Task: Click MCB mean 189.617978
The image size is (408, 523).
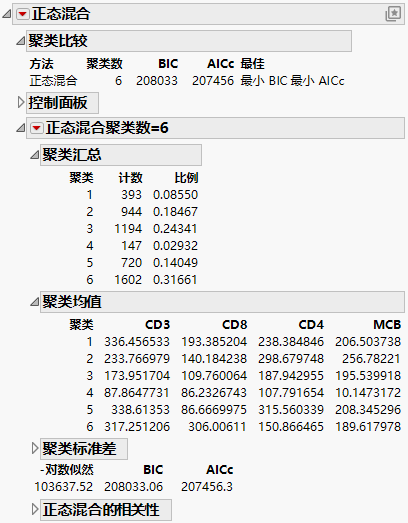Action: pyautogui.click(x=368, y=427)
